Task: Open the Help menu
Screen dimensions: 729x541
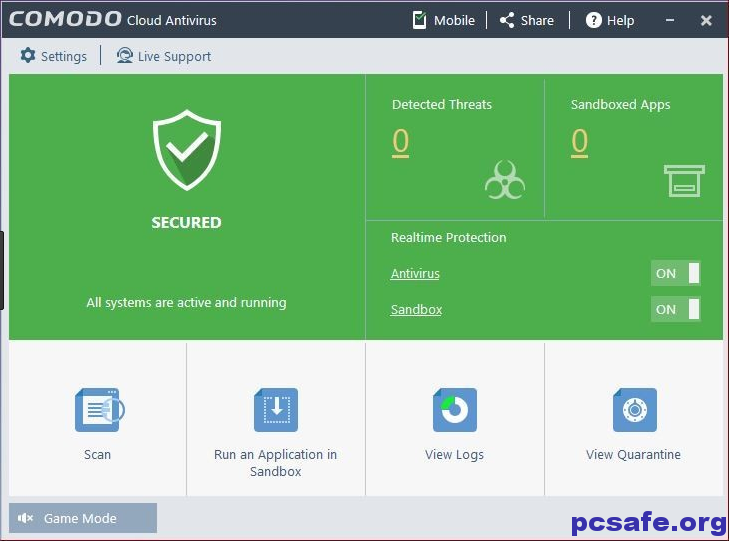Action: pyautogui.click(x=610, y=20)
